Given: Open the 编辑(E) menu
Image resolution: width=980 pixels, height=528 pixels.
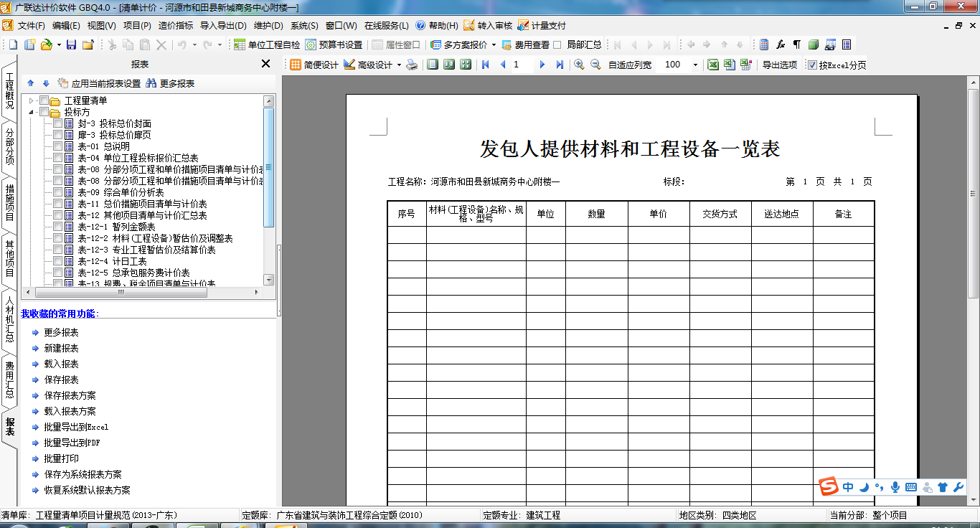Looking at the screenshot, I should (x=66, y=25).
